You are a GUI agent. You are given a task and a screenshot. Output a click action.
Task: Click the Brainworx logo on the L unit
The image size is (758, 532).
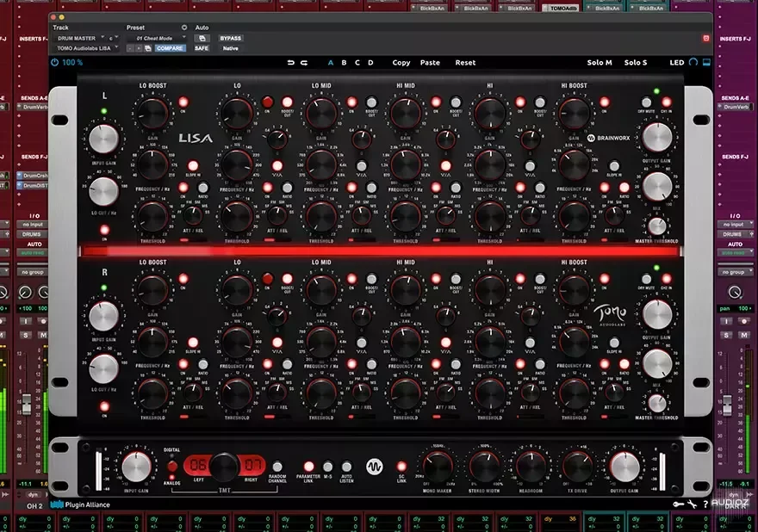(x=608, y=139)
